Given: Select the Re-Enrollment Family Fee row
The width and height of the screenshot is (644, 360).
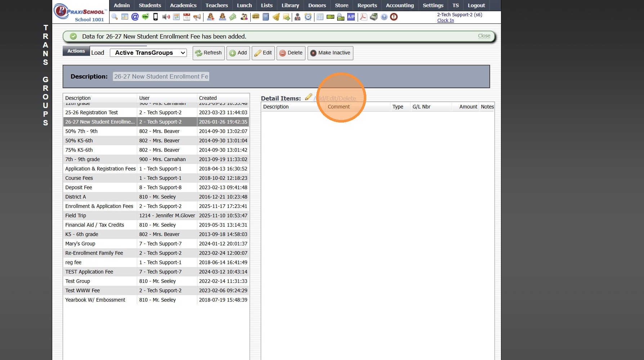Looking at the screenshot, I should [156, 253].
